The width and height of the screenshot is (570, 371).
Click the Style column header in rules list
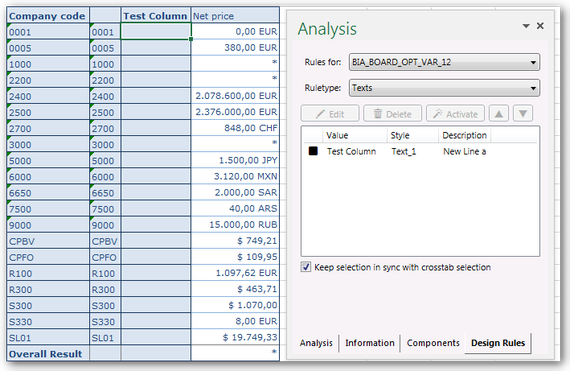pyautogui.click(x=413, y=135)
